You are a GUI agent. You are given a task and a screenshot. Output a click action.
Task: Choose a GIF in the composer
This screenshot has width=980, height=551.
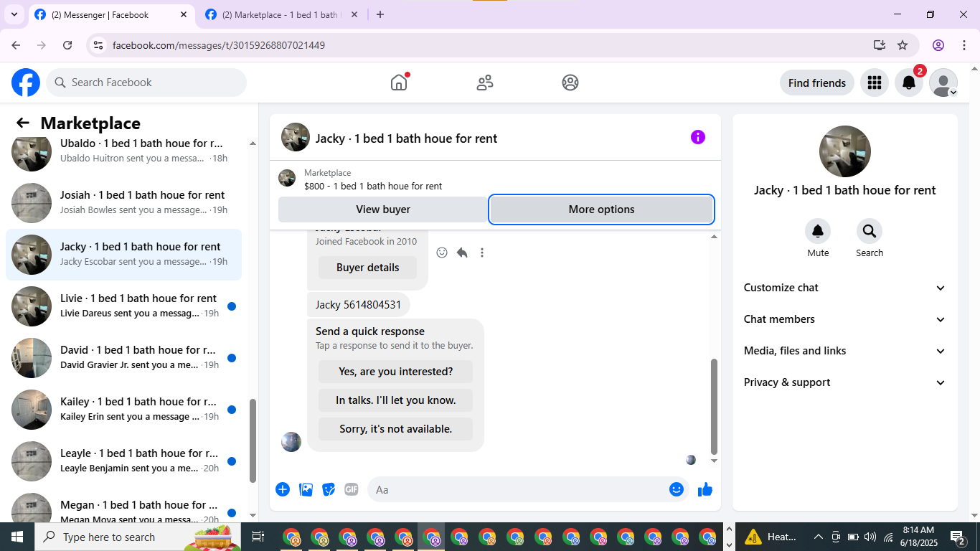point(351,489)
